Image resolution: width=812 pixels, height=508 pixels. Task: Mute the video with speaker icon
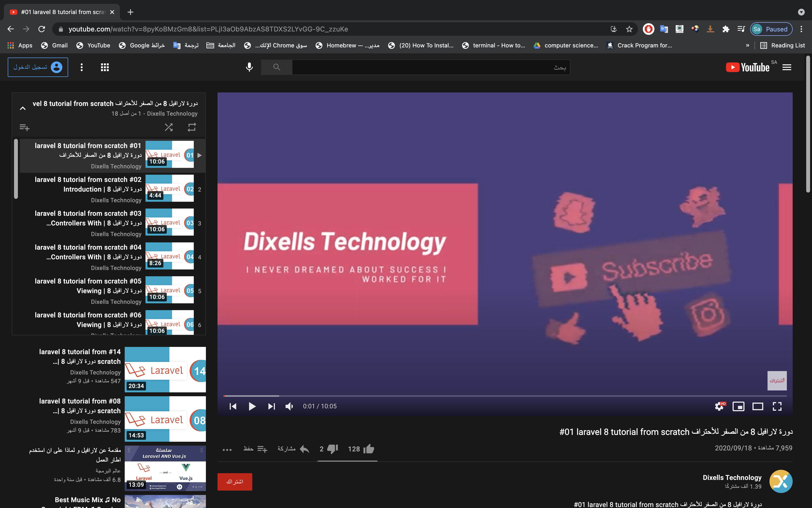coord(289,406)
